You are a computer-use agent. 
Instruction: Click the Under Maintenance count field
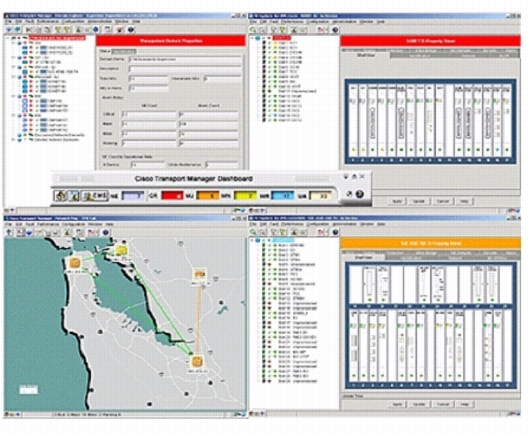click(x=222, y=165)
